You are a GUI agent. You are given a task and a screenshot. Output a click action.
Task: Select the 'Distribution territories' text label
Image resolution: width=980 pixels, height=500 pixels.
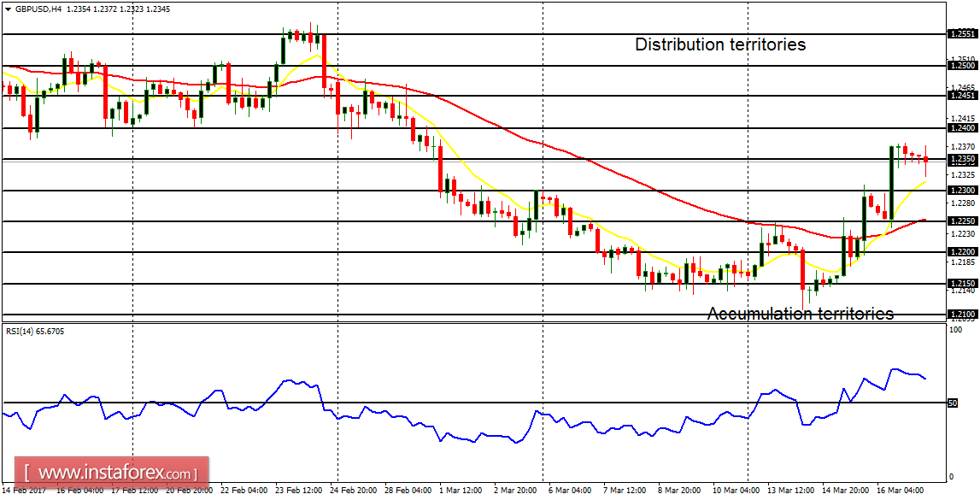(x=720, y=44)
